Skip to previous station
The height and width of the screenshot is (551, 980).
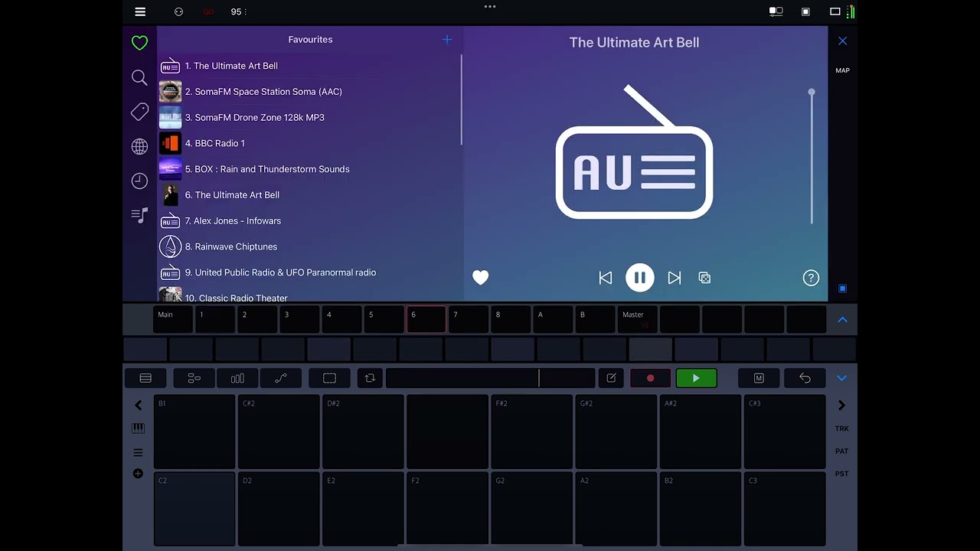click(606, 278)
